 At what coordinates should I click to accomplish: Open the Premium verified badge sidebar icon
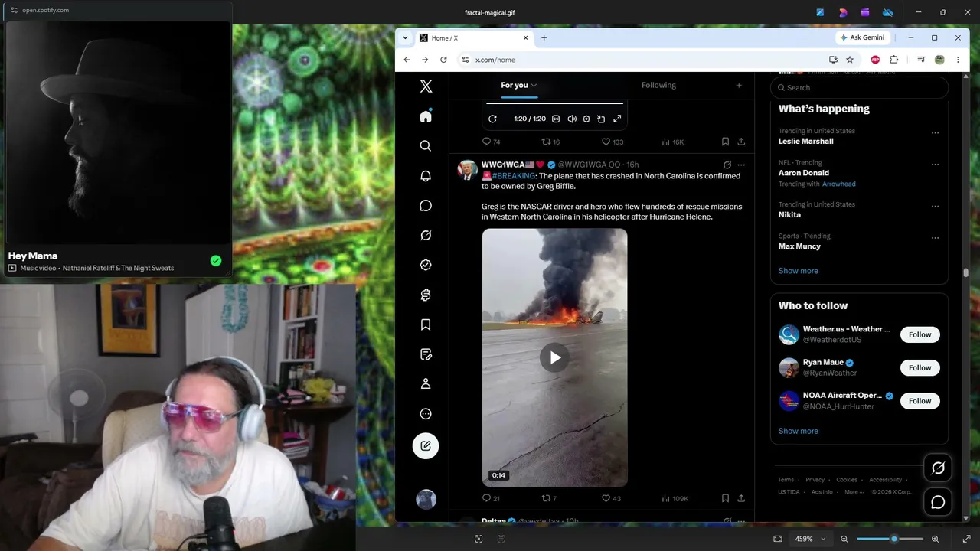tap(426, 265)
